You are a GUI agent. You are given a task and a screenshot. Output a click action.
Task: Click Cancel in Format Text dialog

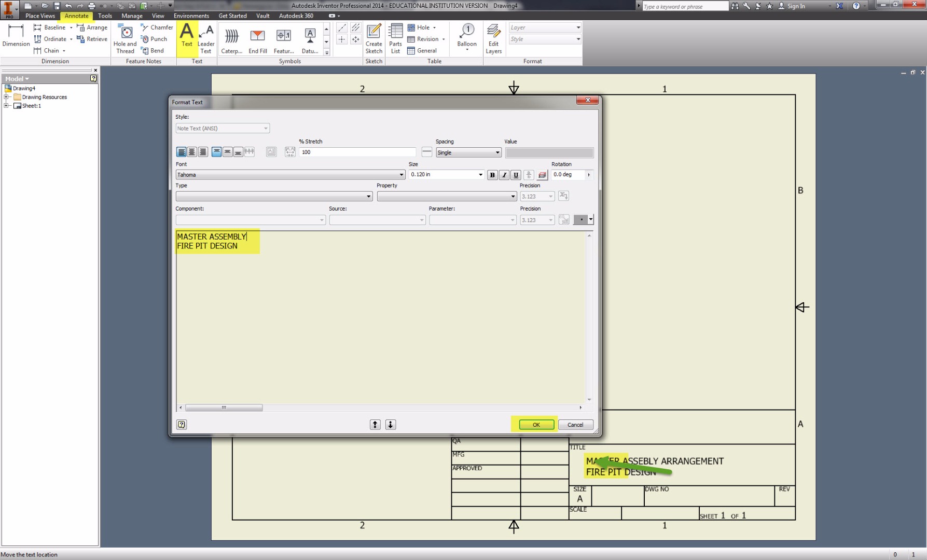tap(575, 425)
